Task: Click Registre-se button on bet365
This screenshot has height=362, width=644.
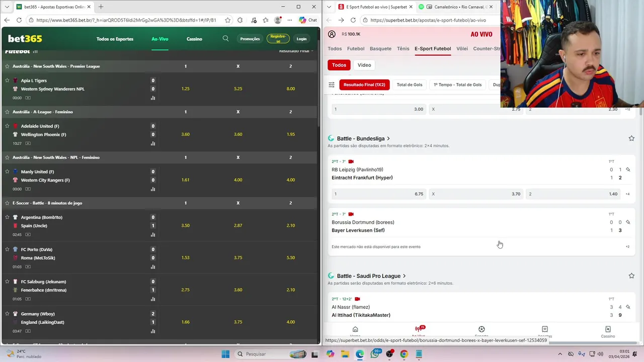Action: click(x=278, y=39)
